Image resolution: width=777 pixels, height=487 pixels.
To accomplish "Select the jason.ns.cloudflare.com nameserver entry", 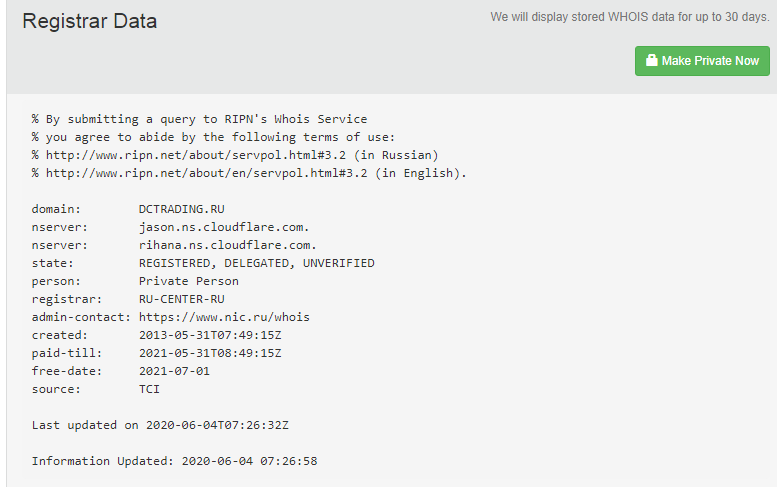I will (x=224, y=227).
